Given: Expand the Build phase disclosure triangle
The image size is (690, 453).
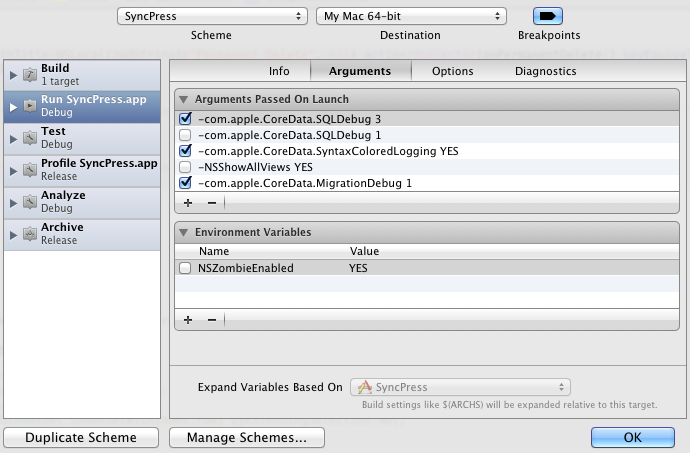Looking at the screenshot, I should tap(13, 75).
